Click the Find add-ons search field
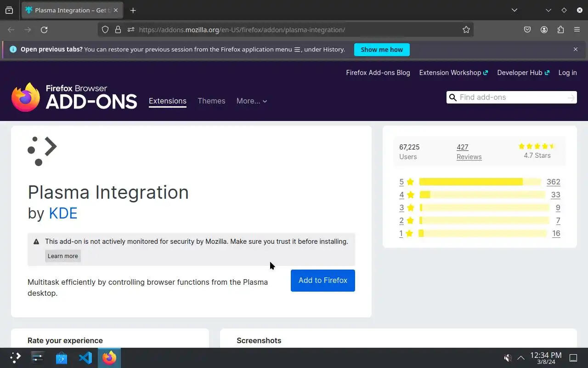Image resolution: width=588 pixels, height=368 pixels. click(511, 97)
